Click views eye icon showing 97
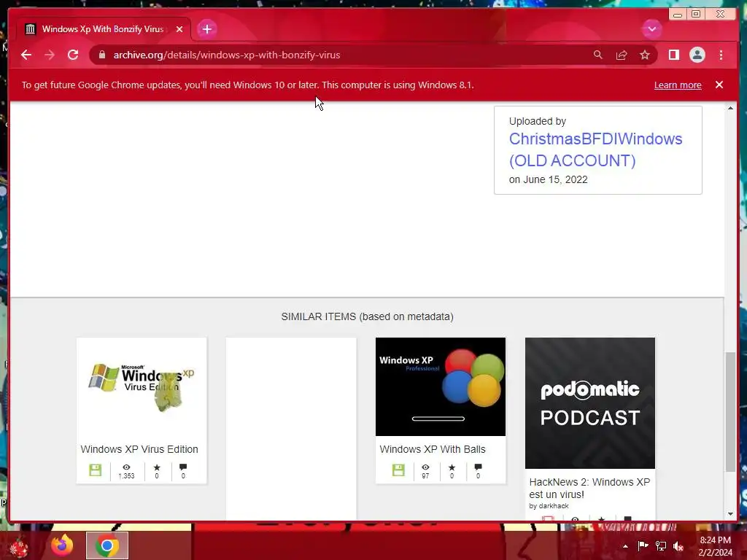Viewport: 747px width, 560px height. pyautogui.click(x=425, y=471)
